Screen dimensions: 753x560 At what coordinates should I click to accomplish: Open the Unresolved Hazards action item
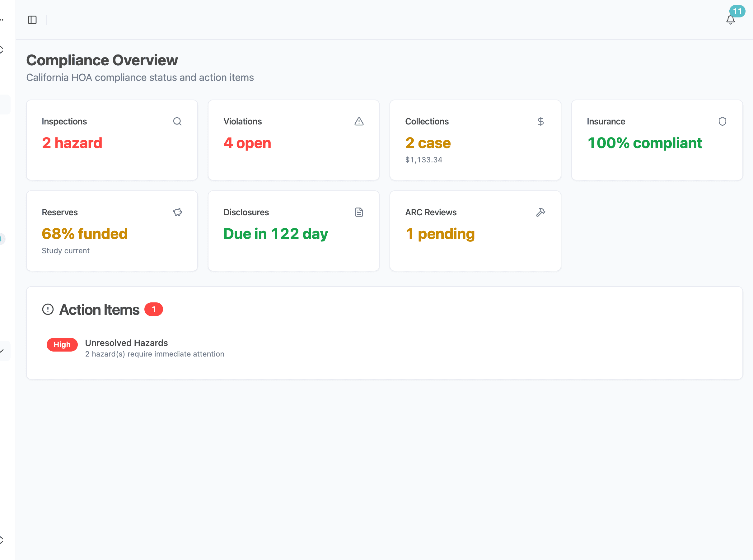tap(126, 343)
